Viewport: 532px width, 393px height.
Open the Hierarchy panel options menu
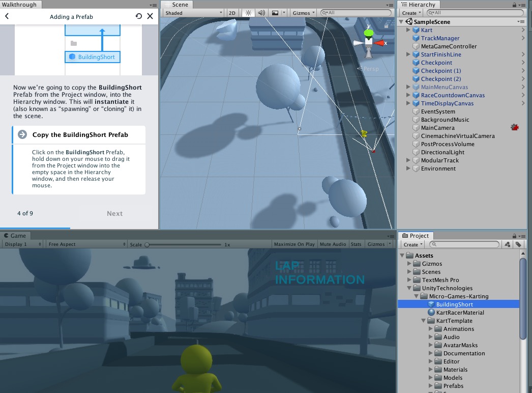point(522,5)
